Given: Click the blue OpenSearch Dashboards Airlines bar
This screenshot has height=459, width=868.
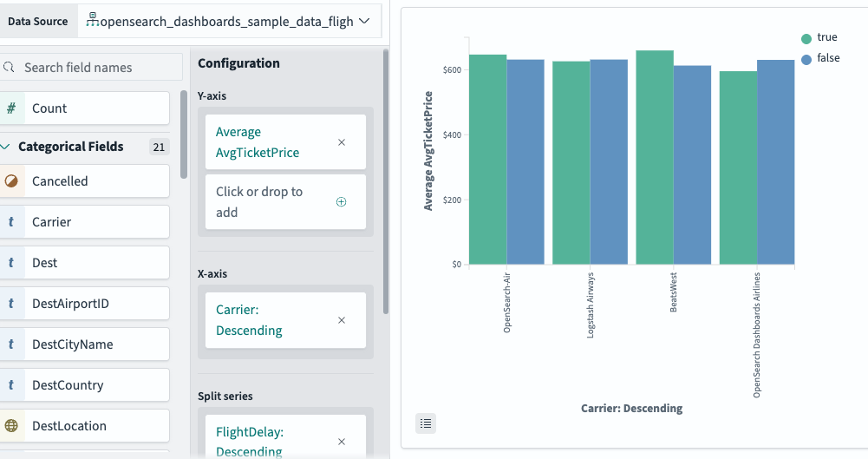Looking at the screenshot, I should (776, 162).
